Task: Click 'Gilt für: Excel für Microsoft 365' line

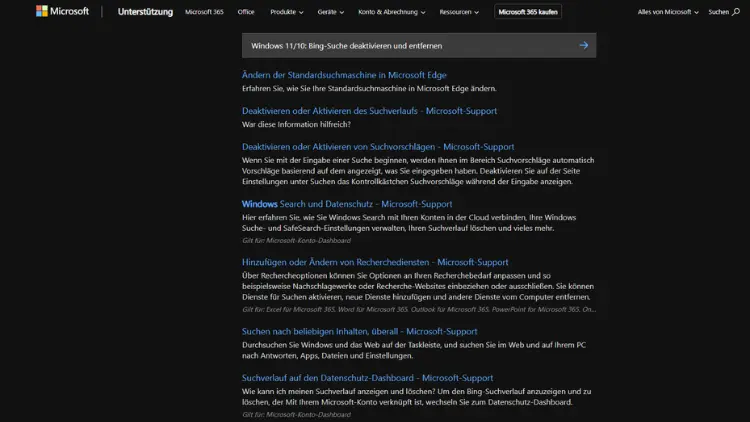Action: coord(419,310)
